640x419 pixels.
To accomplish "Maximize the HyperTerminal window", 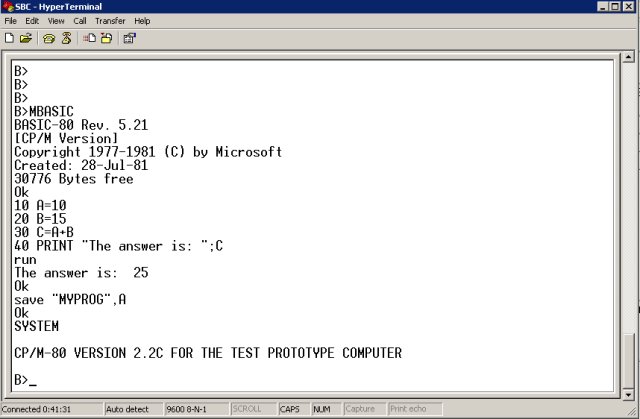I will click(616, 7).
